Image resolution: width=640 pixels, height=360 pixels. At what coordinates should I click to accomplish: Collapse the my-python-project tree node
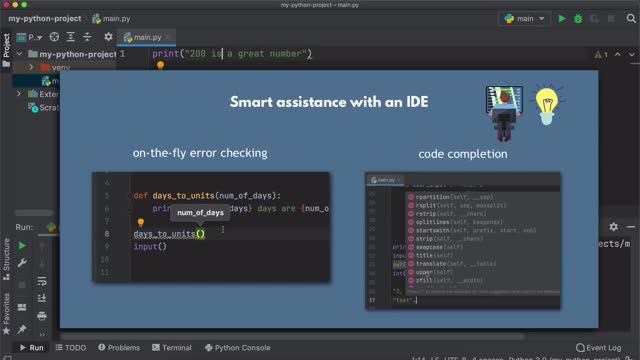[19, 54]
